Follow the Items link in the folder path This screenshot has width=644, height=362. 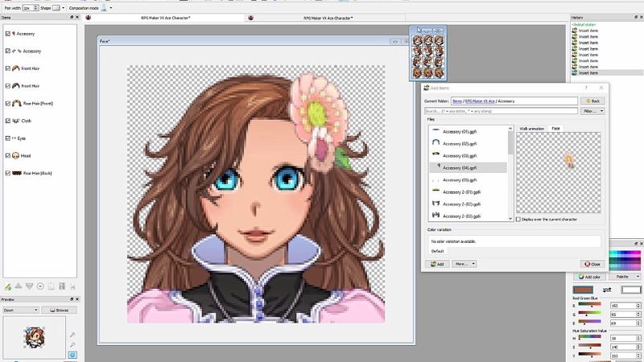pyautogui.click(x=457, y=101)
